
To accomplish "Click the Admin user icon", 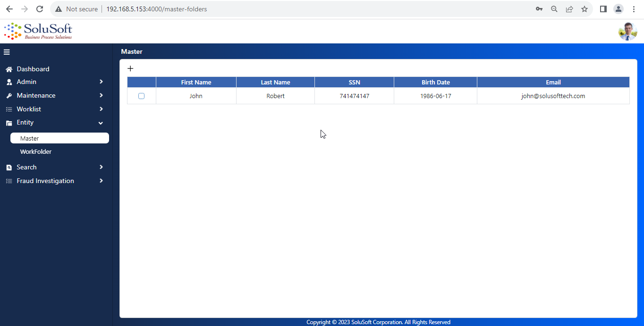I will [8, 82].
